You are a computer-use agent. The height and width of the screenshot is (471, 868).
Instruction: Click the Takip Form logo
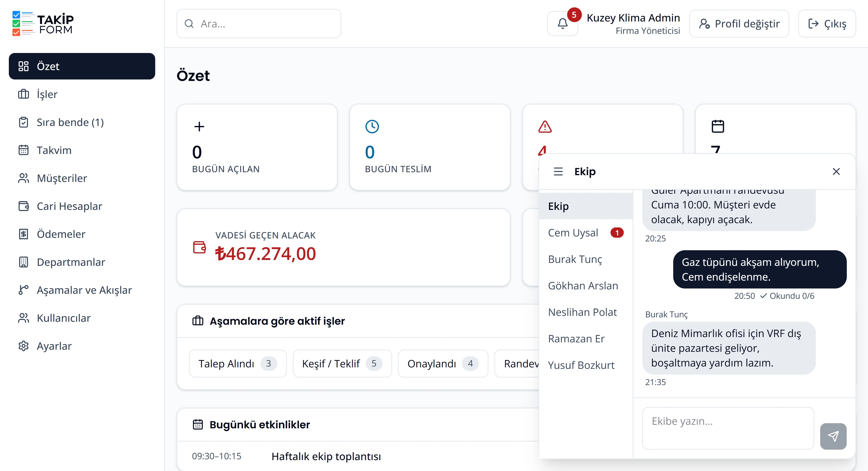[x=43, y=24]
